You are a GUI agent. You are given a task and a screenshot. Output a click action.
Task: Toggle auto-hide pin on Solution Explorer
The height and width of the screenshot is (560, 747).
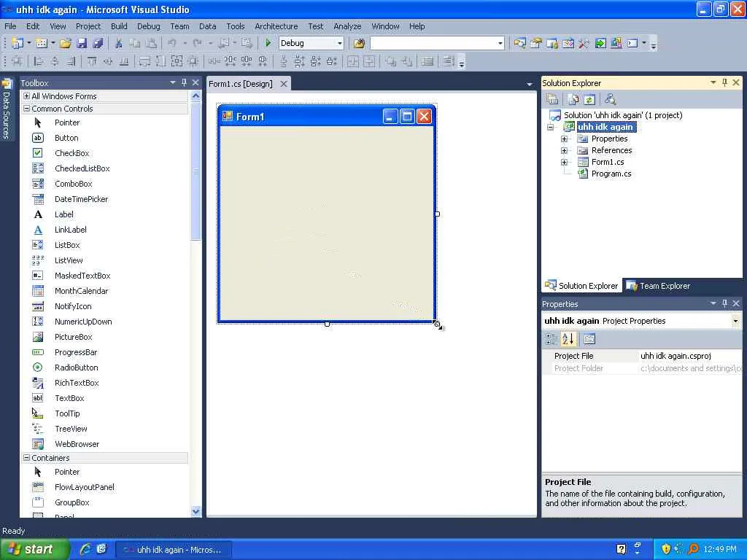point(724,82)
